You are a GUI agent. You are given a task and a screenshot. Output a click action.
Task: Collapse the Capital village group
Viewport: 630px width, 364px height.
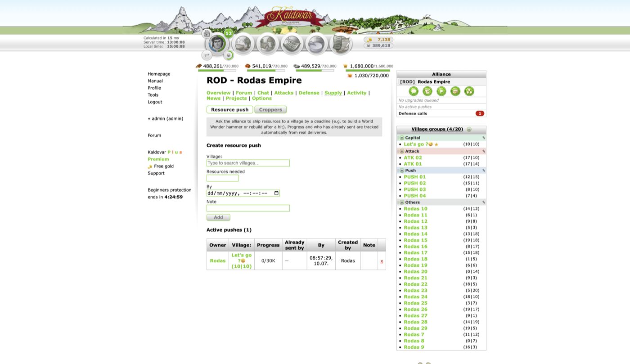pos(402,138)
